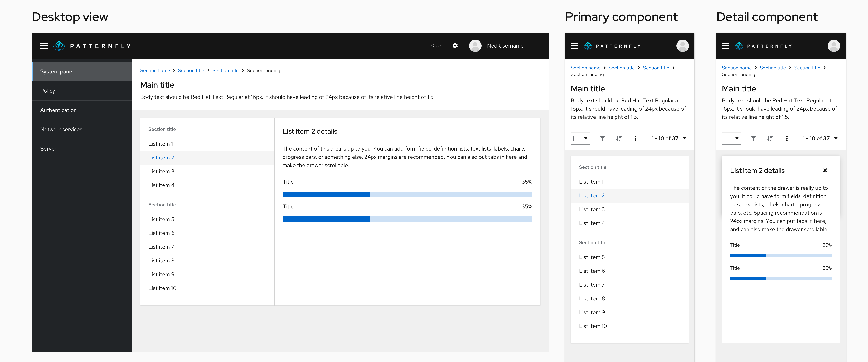868x362 pixels.
Task: Open the settings gear in the top bar
Action: coord(455,45)
